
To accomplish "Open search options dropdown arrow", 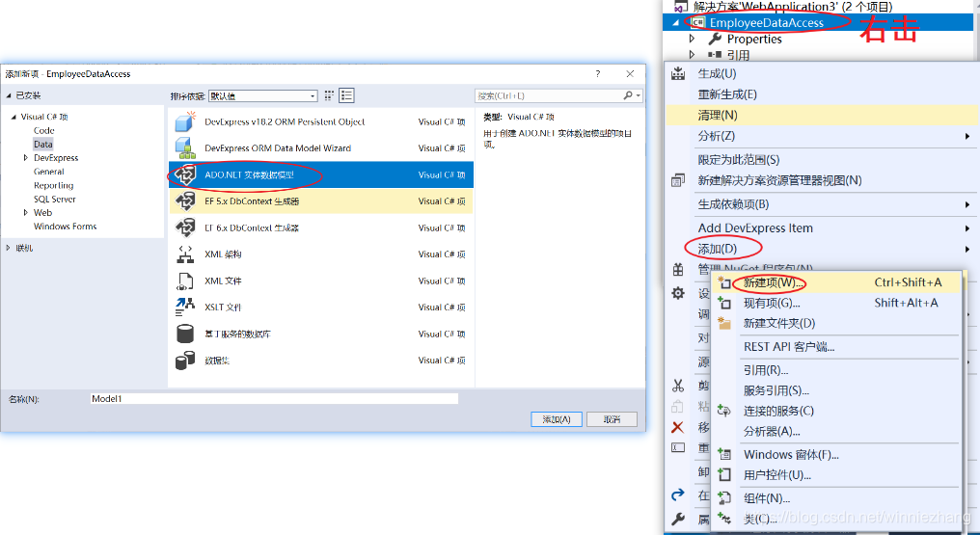I will click(639, 95).
